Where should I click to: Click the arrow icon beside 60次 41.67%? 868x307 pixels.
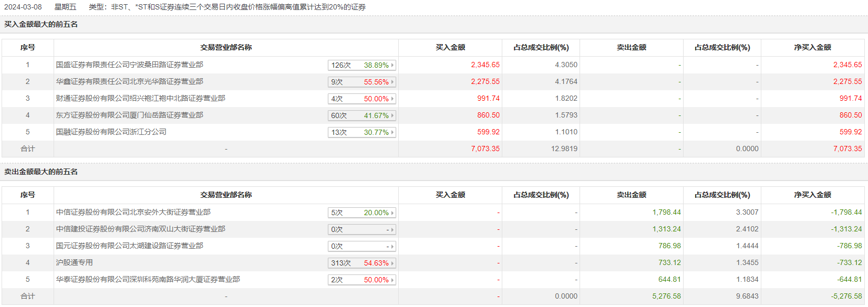click(x=392, y=116)
